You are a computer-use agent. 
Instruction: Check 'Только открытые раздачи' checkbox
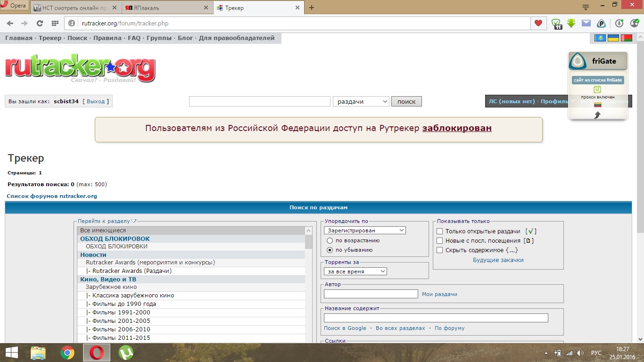pyautogui.click(x=440, y=231)
